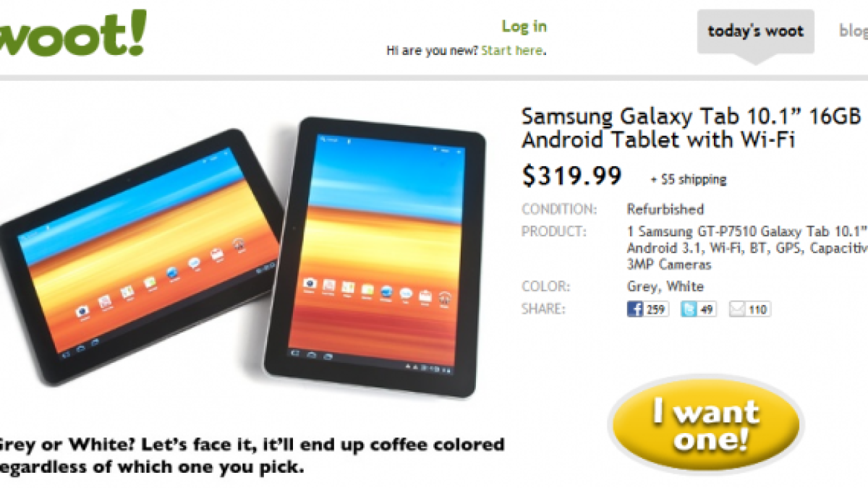The width and height of the screenshot is (868, 488).
Task: Open the Log in link
Action: tap(524, 26)
